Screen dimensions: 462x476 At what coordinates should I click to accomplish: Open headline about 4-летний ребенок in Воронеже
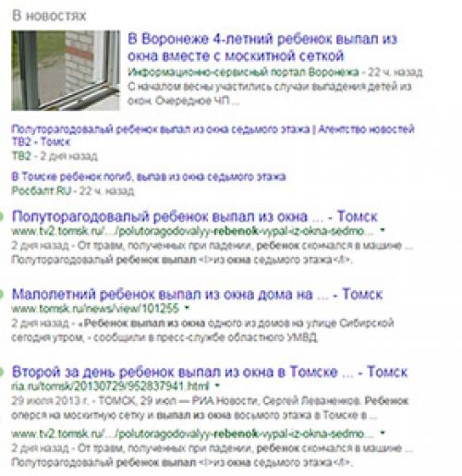point(262,47)
